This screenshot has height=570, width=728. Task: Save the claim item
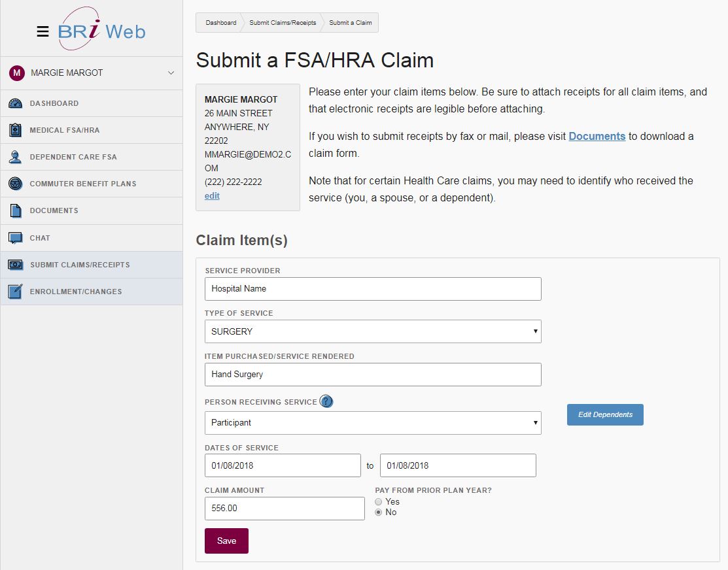pyautogui.click(x=226, y=541)
